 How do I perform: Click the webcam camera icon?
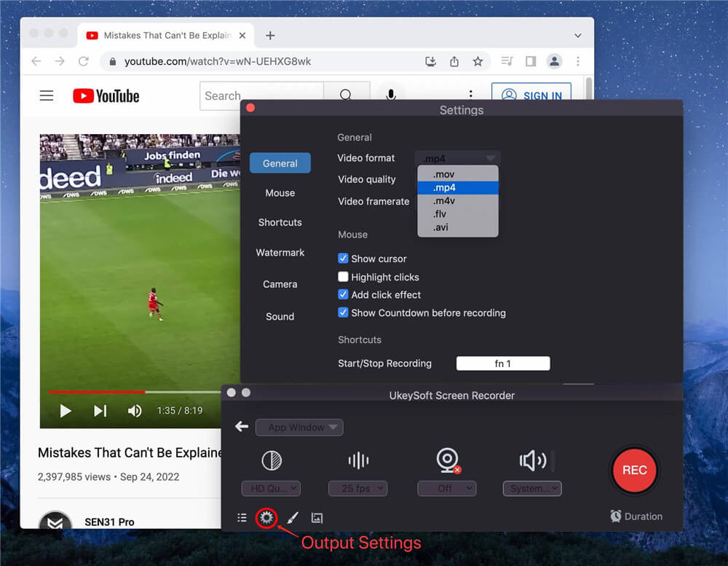pyautogui.click(x=448, y=460)
